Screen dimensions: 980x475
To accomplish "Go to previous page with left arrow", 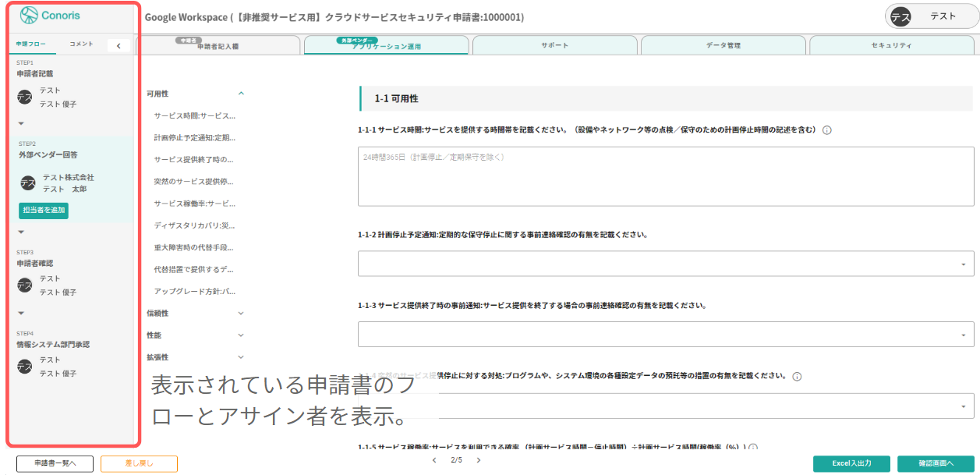I will [x=434, y=460].
